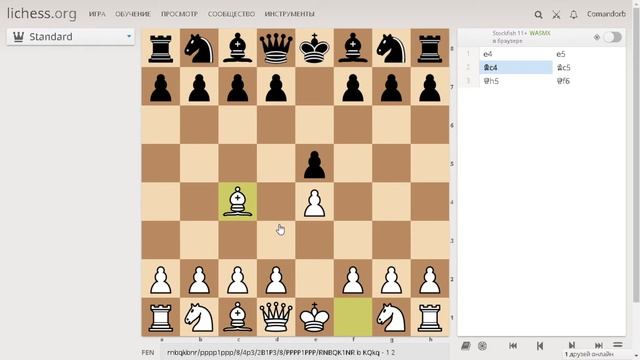This screenshot has height=360, width=640.
Task: Select black's Bc5 move in list
Action: point(589,67)
